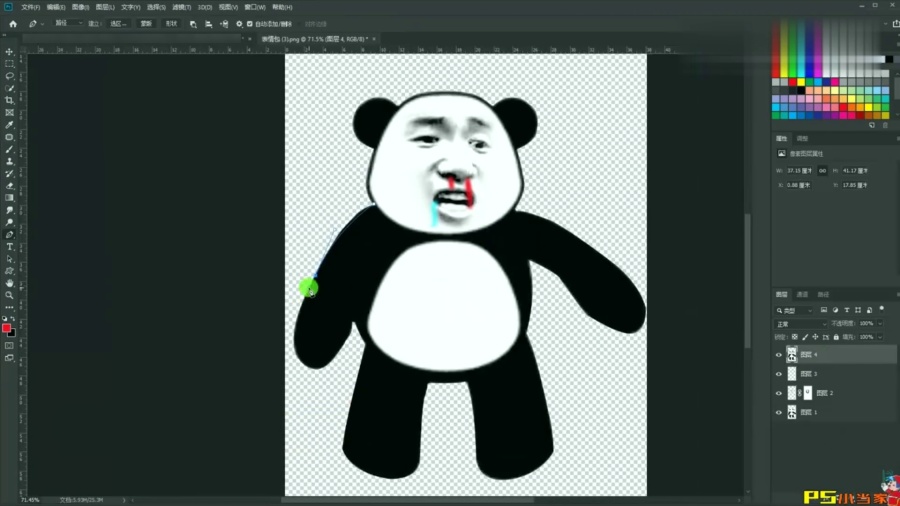
Task: Open the path mode dropdown
Action: coord(68,24)
